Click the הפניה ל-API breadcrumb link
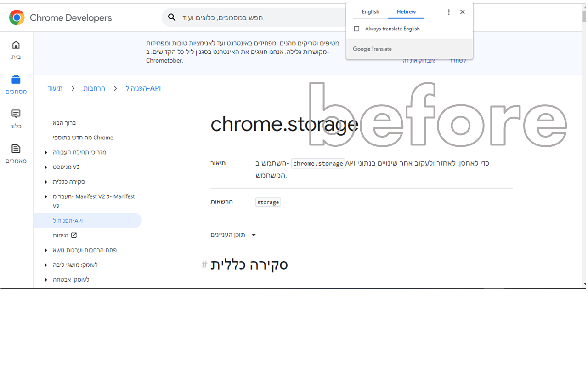This screenshot has width=588, height=368. (143, 88)
